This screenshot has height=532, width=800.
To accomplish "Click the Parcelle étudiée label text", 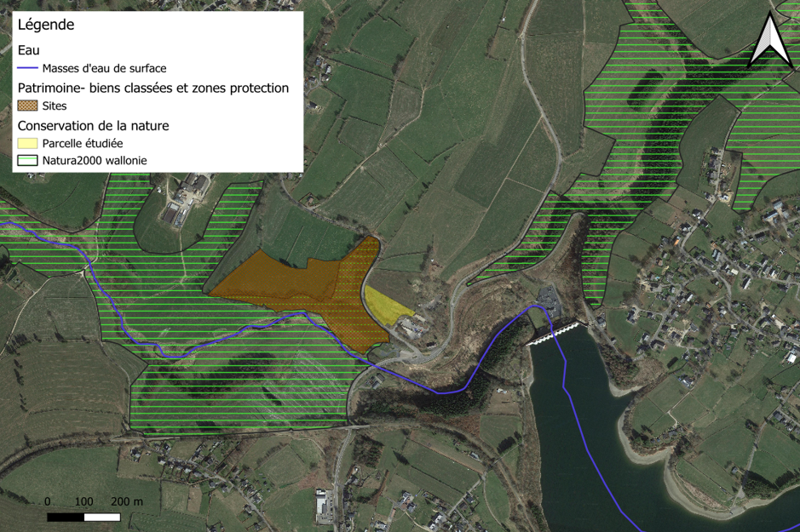I will (83, 143).
